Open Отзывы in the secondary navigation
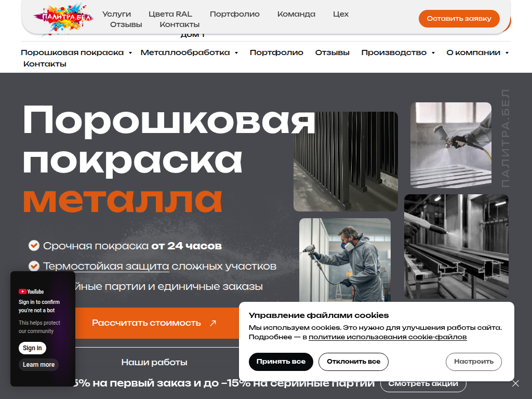The image size is (532, 399). coord(332,52)
